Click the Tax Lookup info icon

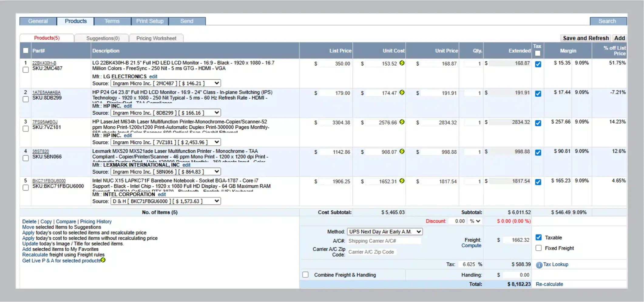coord(539,265)
